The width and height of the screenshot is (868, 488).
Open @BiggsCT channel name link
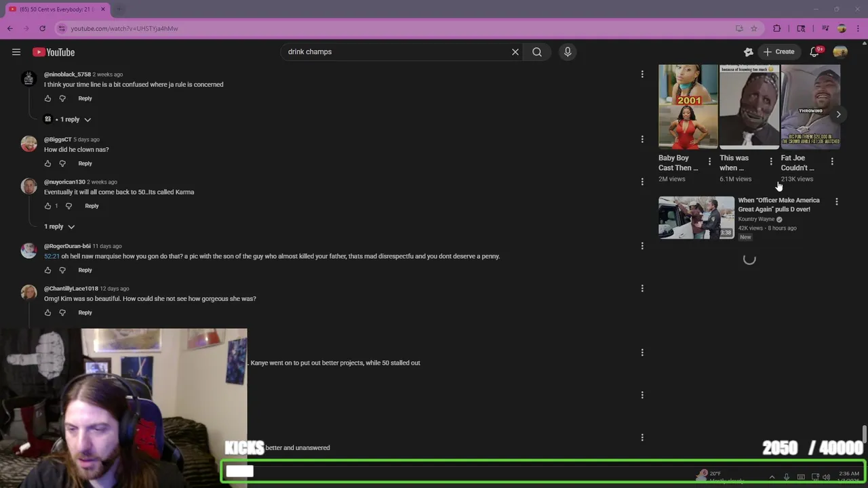click(x=58, y=140)
